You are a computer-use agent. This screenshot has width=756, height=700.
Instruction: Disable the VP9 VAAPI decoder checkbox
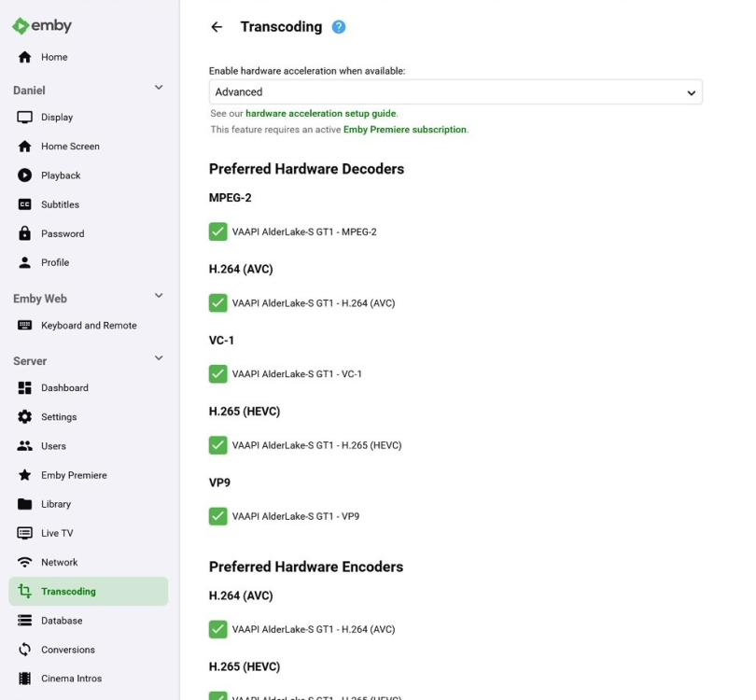tap(217, 516)
